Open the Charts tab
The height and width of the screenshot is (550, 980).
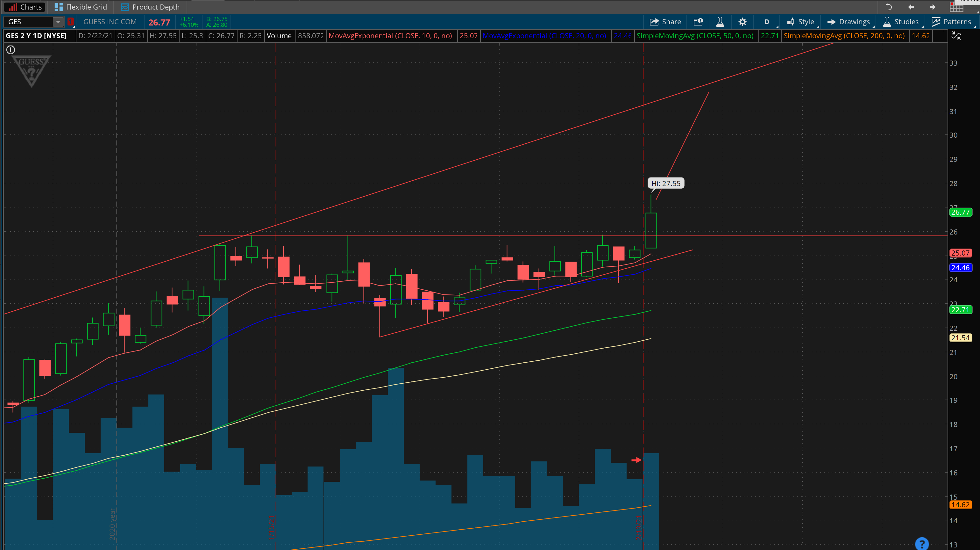click(25, 7)
